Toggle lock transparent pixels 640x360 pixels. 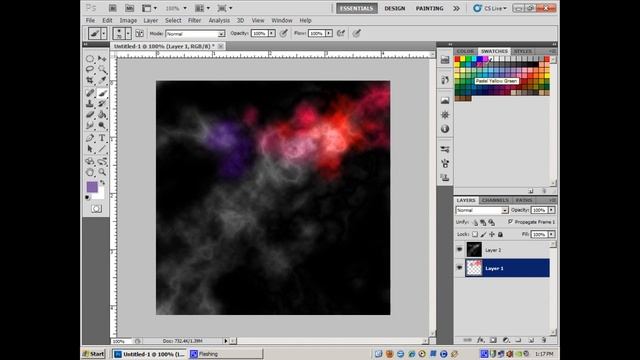[x=475, y=234]
